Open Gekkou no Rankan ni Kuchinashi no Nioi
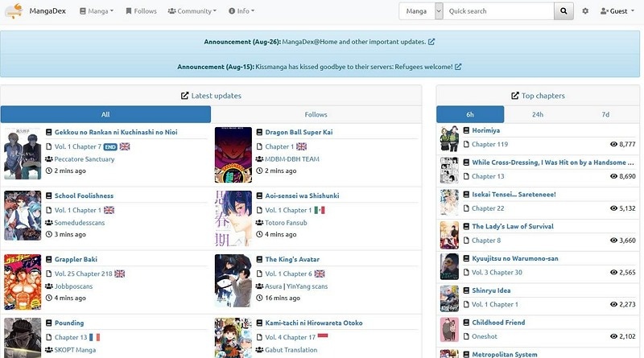The width and height of the screenshot is (644, 358). pos(116,132)
